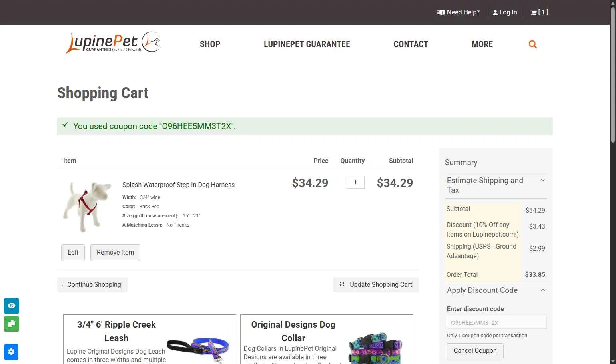Click the size value 15" - 21"

pyautogui.click(x=191, y=216)
